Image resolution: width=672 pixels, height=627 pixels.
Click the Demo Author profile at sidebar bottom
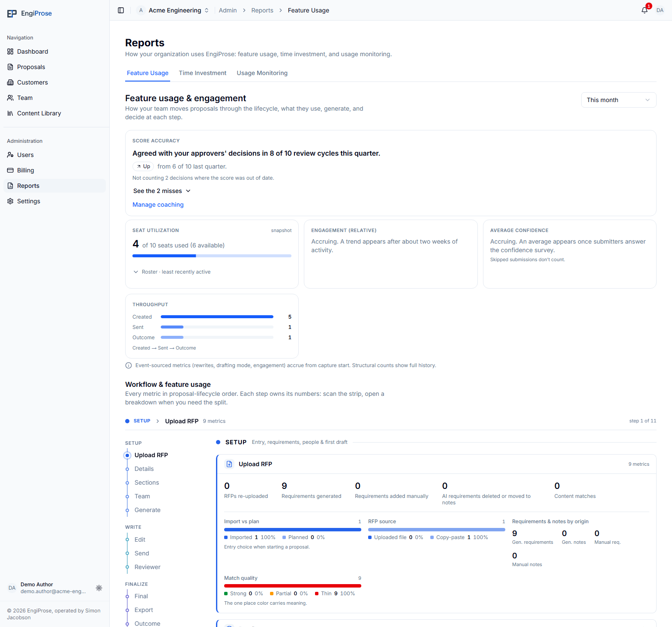(x=47, y=588)
